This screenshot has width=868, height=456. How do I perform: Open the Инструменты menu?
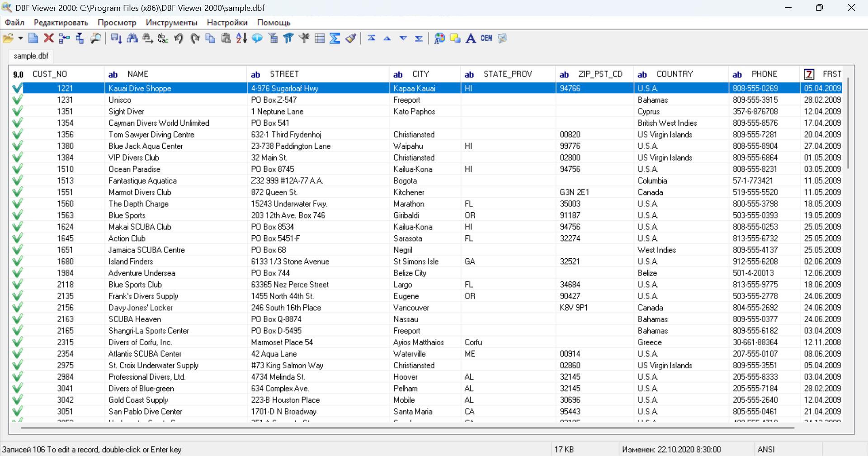click(171, 23)
